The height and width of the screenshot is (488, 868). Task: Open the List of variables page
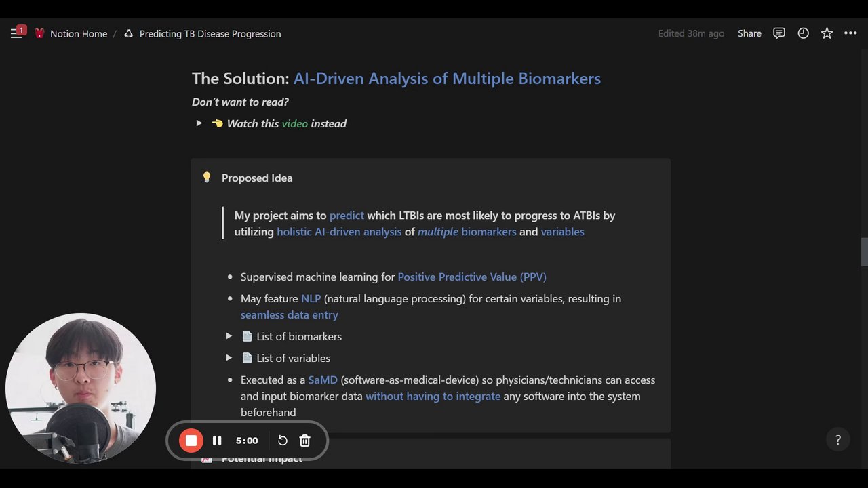(293, 358)
